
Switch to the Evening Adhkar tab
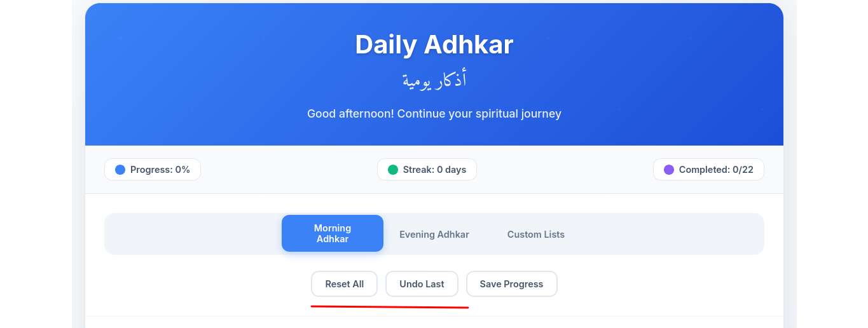coord(434,235)
